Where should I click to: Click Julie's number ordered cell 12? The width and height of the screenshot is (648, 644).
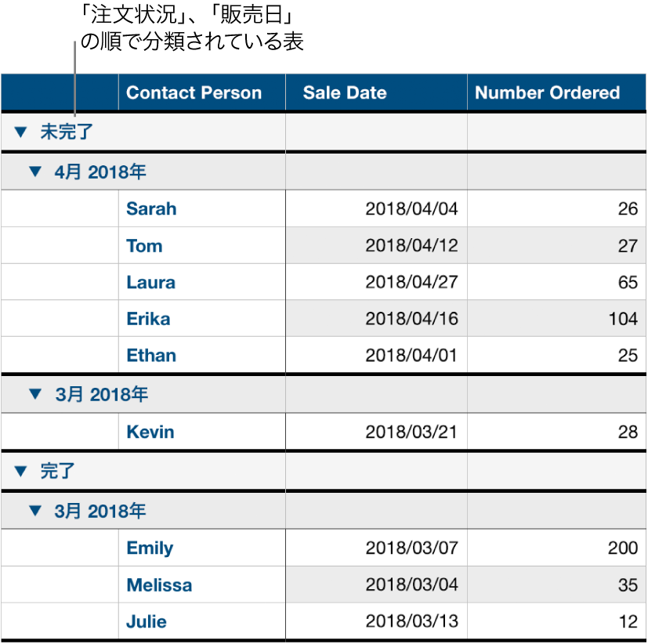[627, 622]
